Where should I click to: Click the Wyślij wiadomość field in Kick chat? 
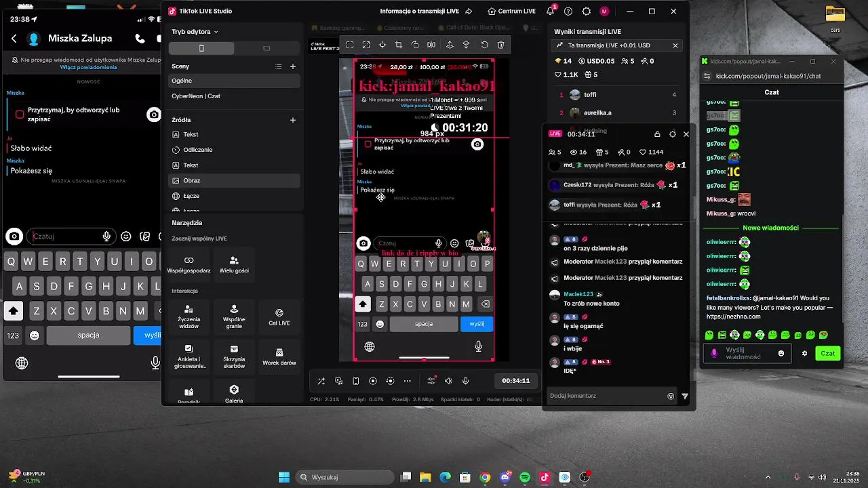click(747, 353)
